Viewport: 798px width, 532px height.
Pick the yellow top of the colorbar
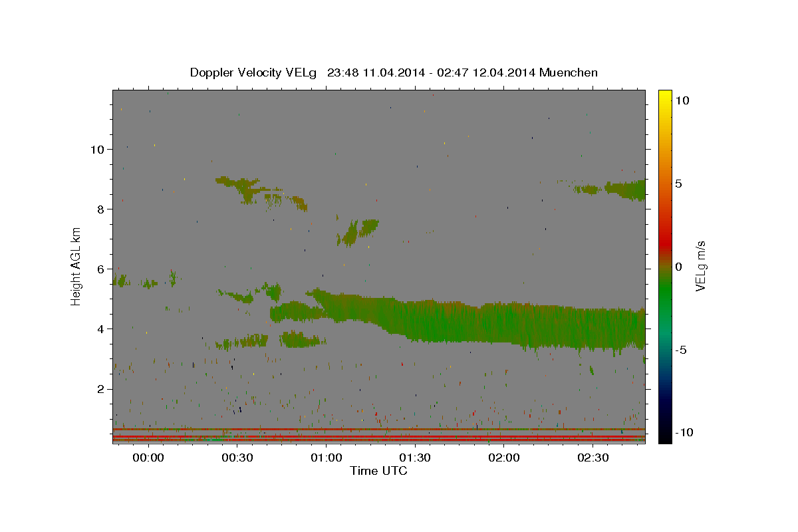665,96
